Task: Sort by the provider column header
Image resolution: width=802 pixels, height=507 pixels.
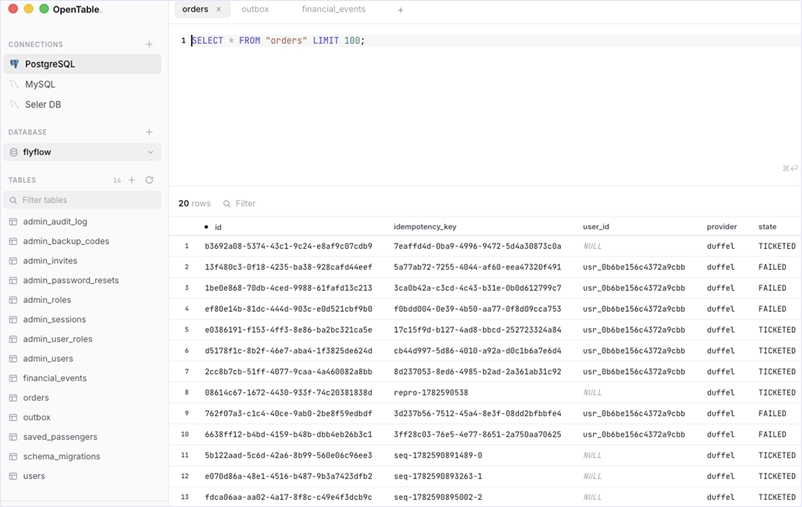Action: (722, 227)
